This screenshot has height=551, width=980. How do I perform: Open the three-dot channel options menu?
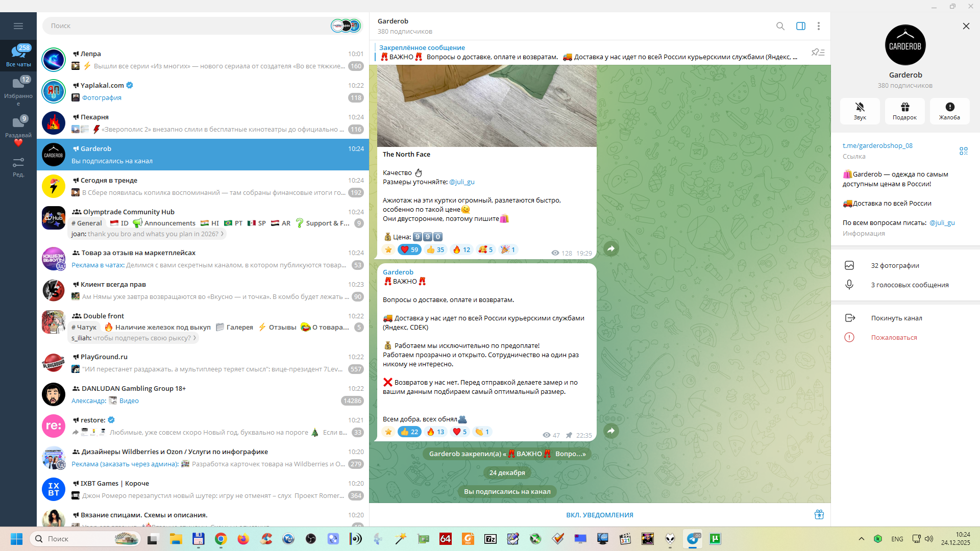(818, 26)
